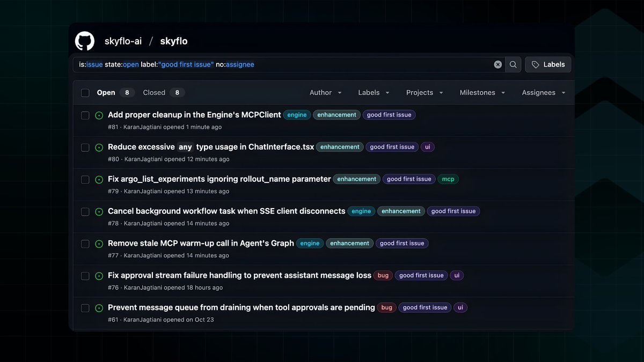Click bug label on message queue issue
644x362 pixels.
[x=386, y=308]
